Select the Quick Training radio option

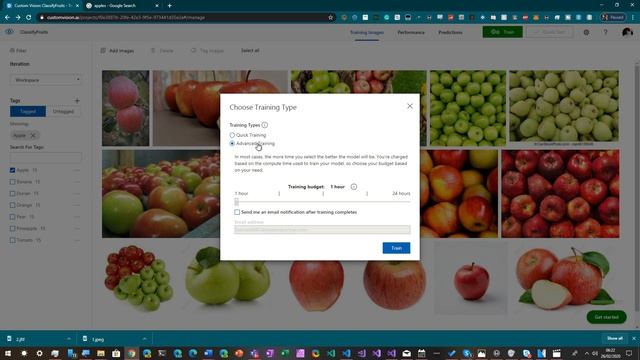(x=232, y=135)
